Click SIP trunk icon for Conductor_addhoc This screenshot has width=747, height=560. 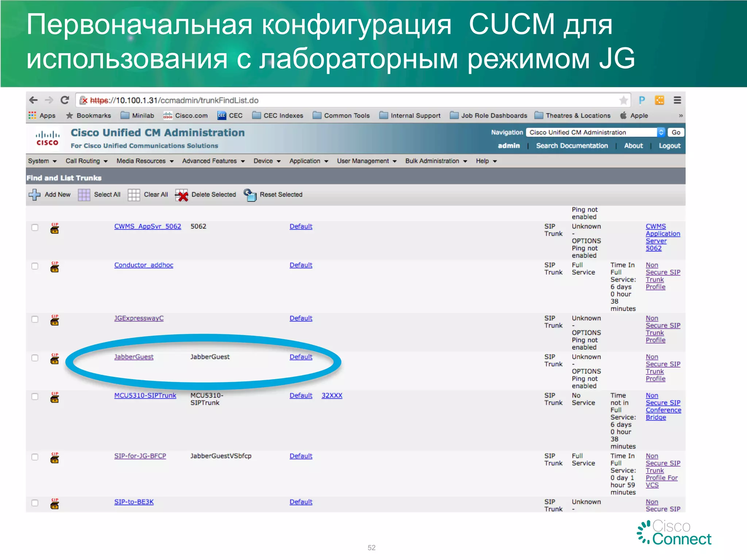(55, 267)
